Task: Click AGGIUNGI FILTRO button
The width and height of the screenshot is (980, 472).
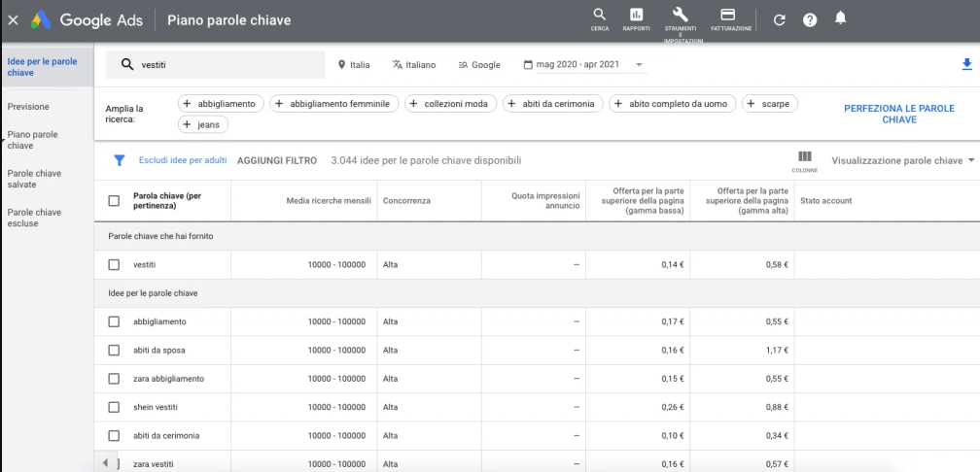Action: click(277, 160)
